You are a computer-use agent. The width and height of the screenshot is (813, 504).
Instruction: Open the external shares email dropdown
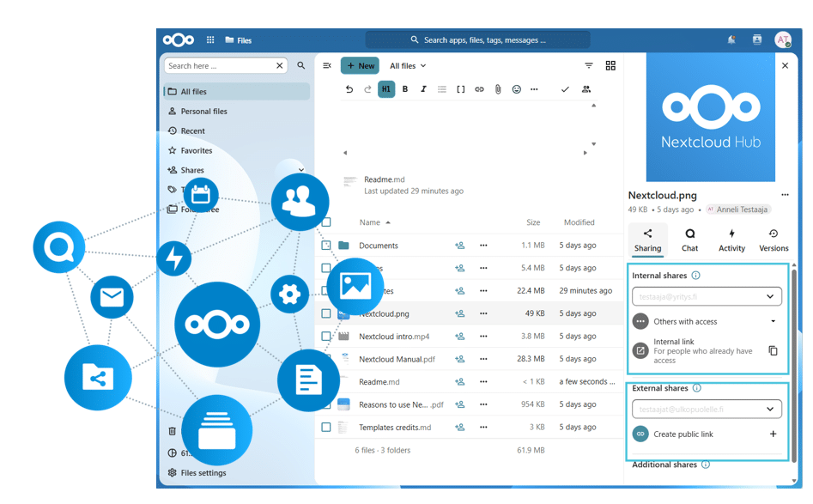click(x=770, y=409)
